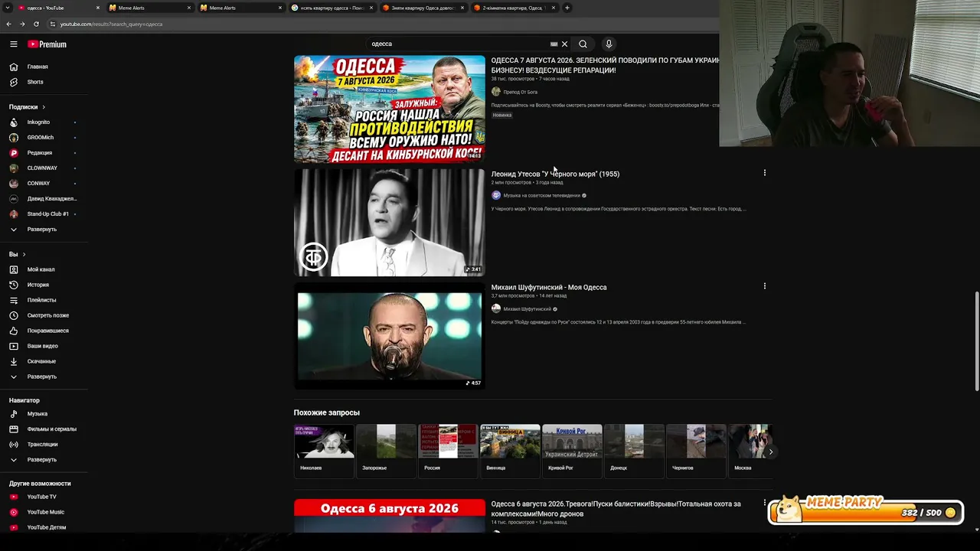
Task: Play the black-and-white Утесов video thumbnail
Action: (390, 222)
